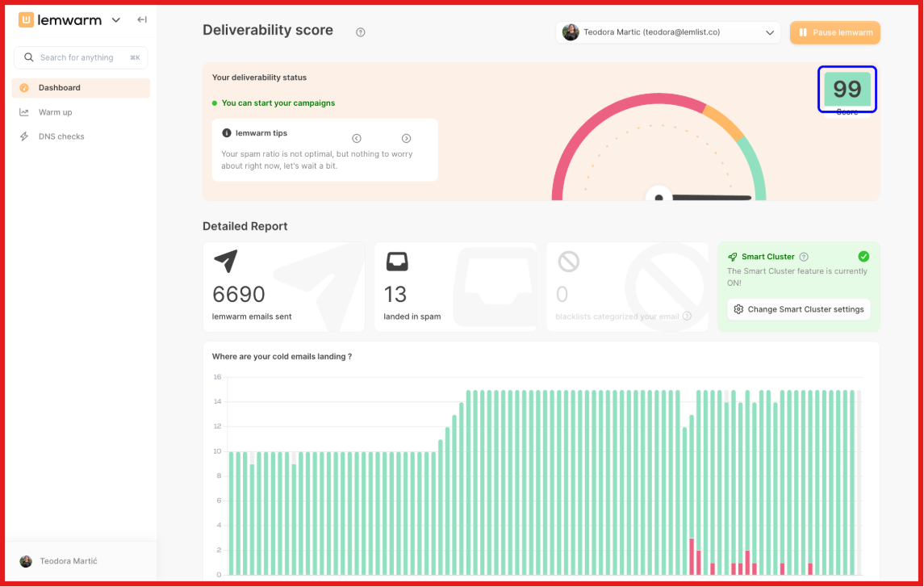Click the pause icon in Pause lemwarm
Screen dimensions: 924x587
(x=803, y=32)
